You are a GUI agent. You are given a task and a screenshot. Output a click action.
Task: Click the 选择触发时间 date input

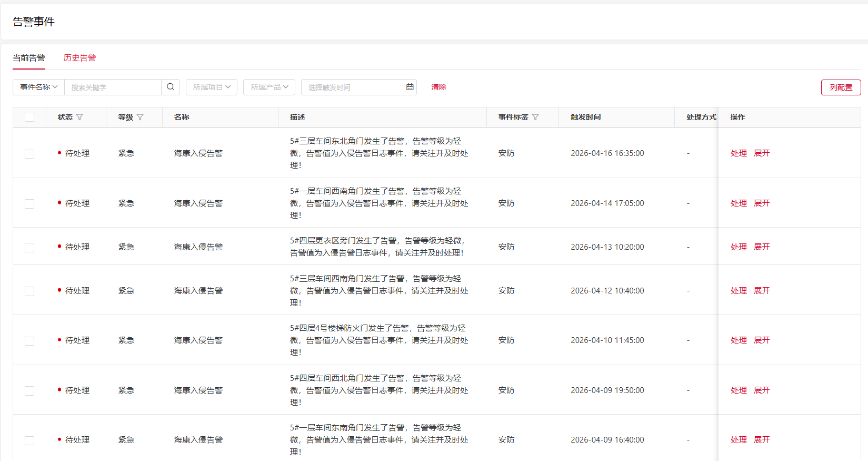point(359,87)
